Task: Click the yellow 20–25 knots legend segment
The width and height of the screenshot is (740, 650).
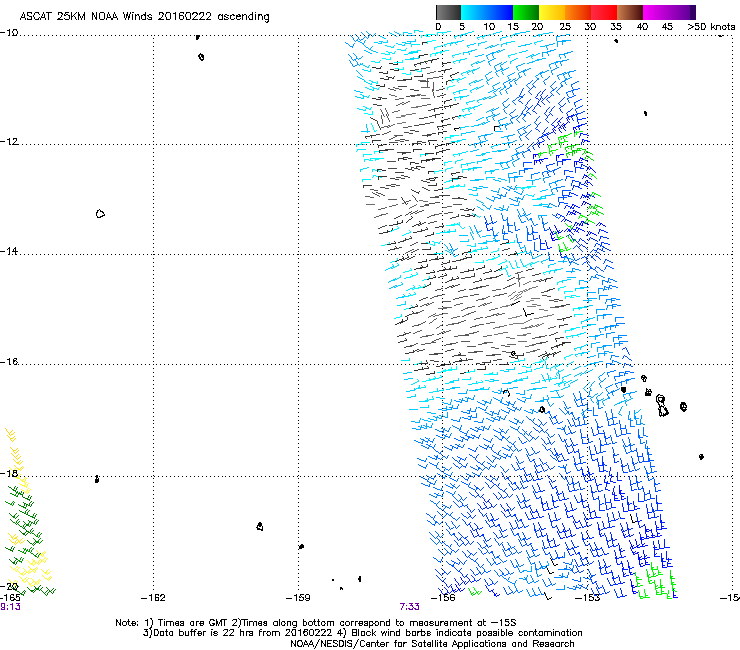Action: (552, 12)
